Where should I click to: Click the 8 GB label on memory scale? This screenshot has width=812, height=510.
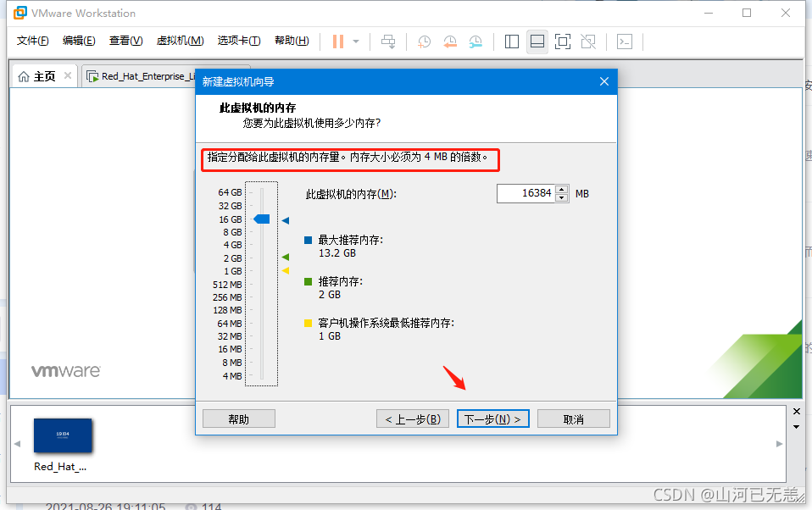point(232,232)
